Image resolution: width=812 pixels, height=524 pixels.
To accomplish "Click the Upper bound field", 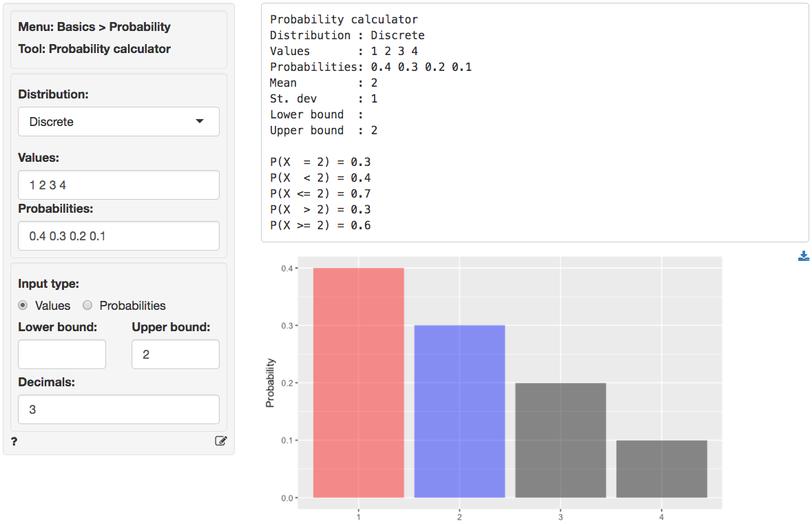I will (x=175, y=354).
